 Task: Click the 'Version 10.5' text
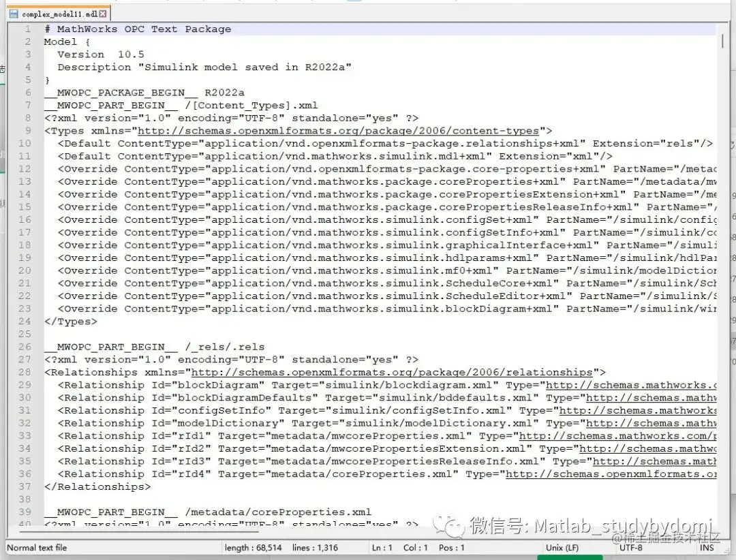tap(100, 55)
